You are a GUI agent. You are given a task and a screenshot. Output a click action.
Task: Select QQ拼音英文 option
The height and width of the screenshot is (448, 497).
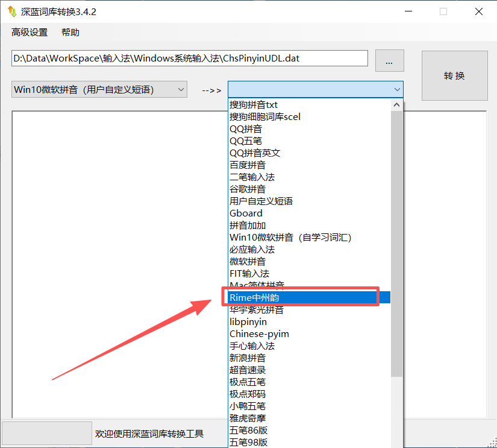point(310,153)
